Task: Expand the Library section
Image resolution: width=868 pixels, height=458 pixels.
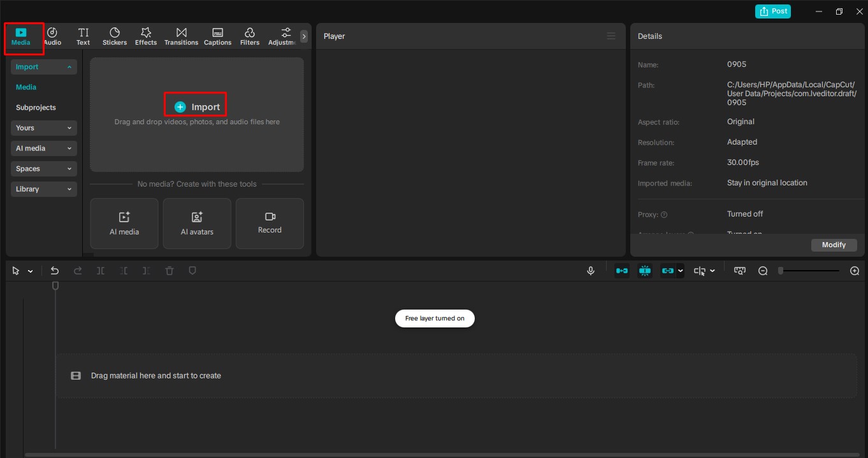Action: tap(44, 189)
